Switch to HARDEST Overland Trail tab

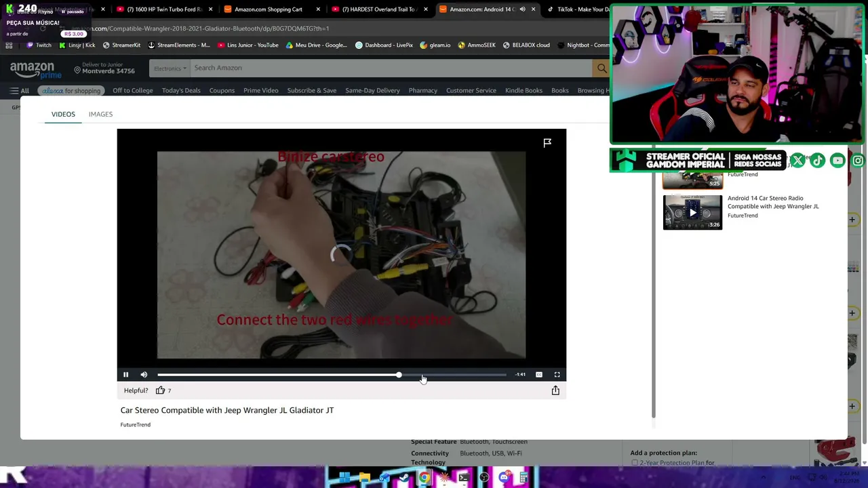tap(378, 9)
